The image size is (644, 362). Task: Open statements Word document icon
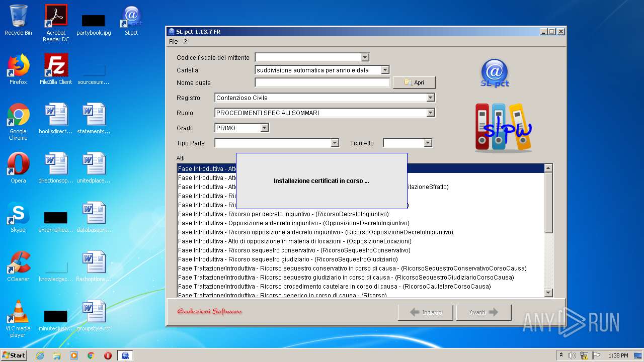94,119
